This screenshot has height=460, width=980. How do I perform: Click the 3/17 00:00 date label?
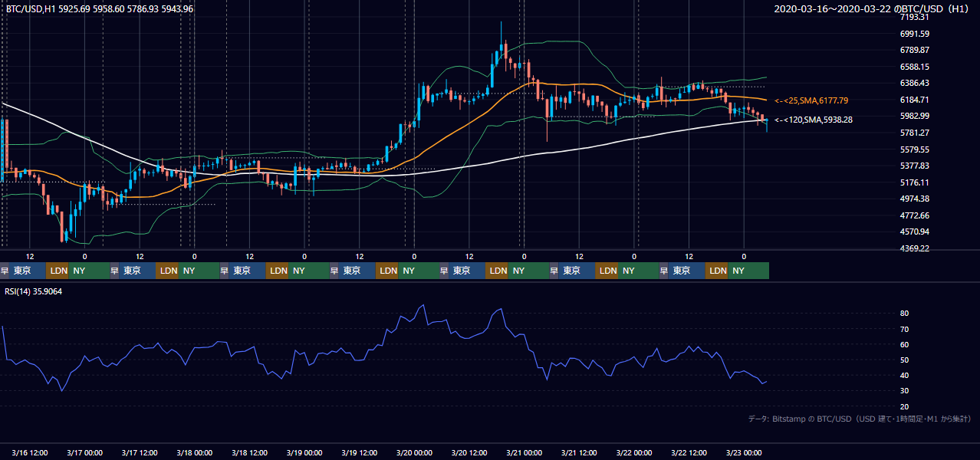(x=84, y=452)
